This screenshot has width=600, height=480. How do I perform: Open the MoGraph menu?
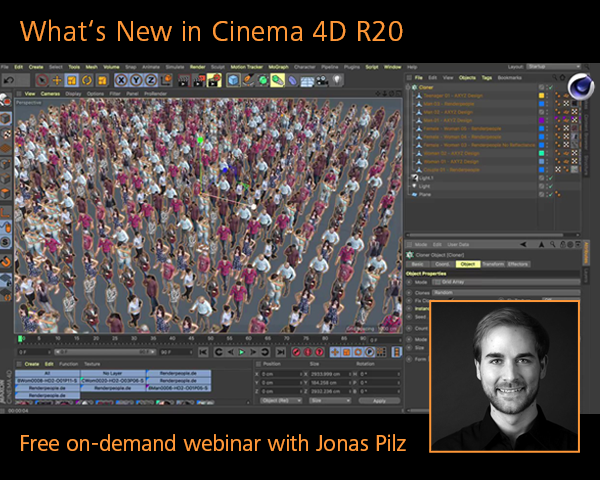pos(279,67)
